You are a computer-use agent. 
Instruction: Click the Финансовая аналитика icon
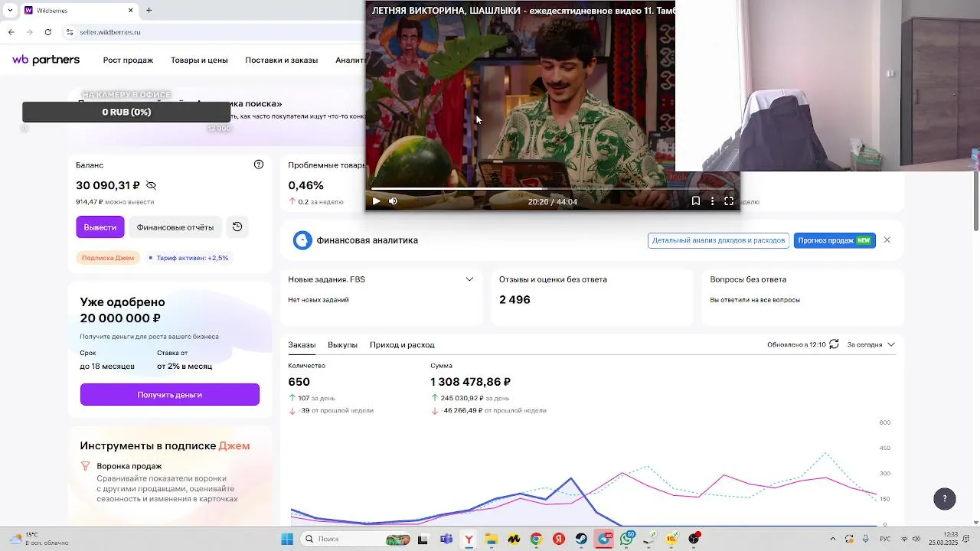[x=302, y=240]
